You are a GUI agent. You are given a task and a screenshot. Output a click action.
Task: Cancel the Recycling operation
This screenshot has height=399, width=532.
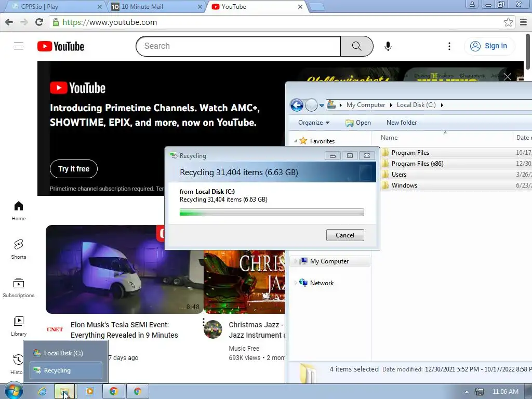click(345, 235)
